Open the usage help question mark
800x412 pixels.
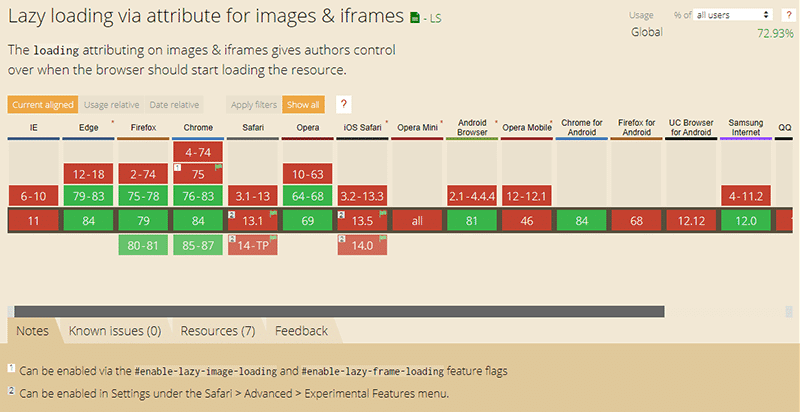[788, 15]
